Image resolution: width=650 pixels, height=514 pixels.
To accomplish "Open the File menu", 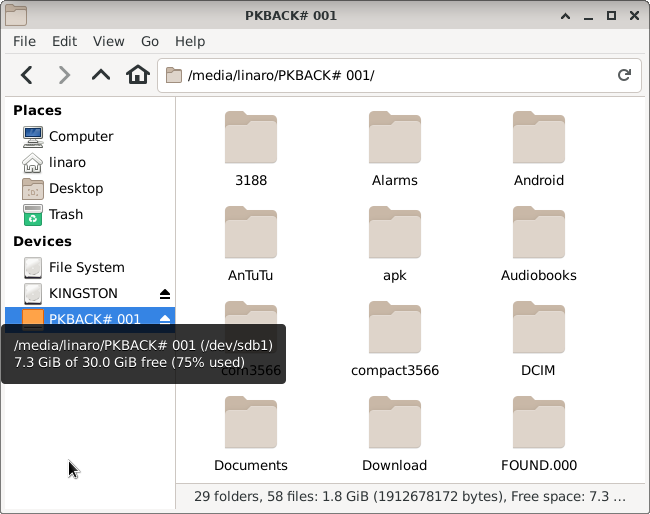I will tap(24, 41).
